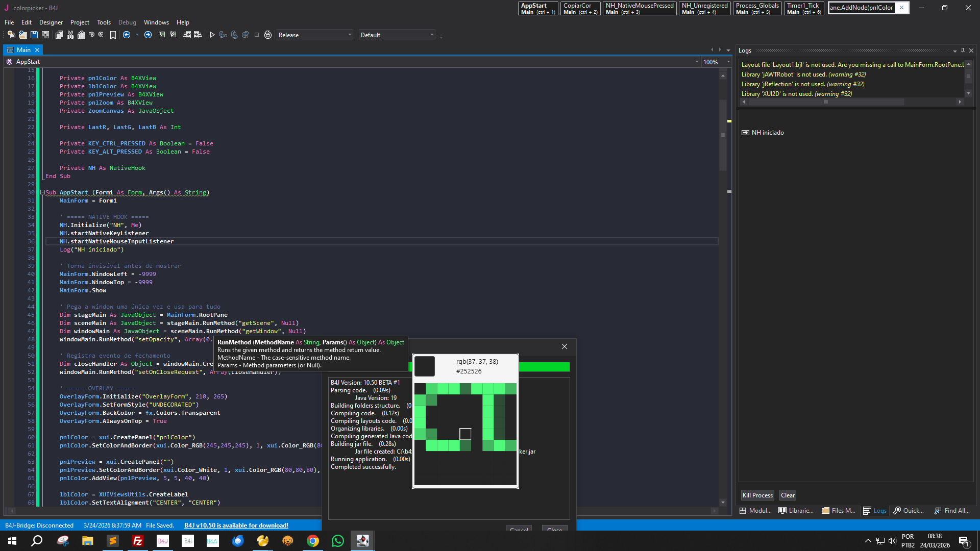Switch to the Quick Search tab

click(x=909, y=510)
